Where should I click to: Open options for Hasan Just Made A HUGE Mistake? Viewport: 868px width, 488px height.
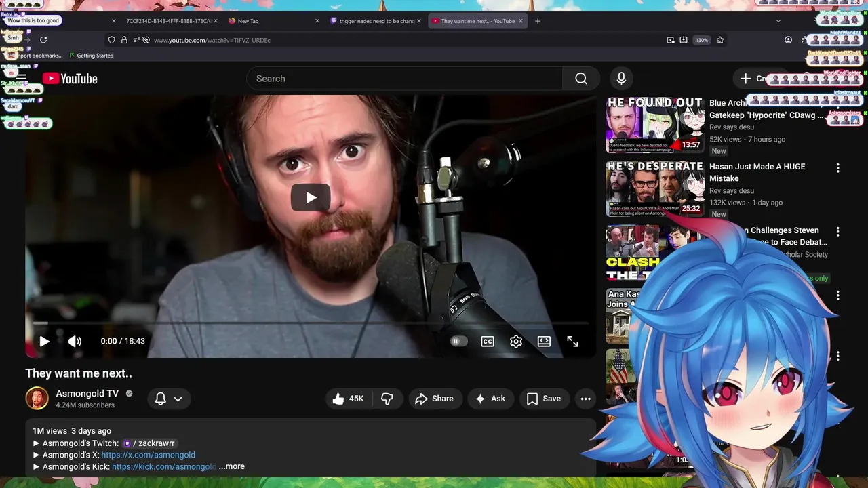click(837, 167)
